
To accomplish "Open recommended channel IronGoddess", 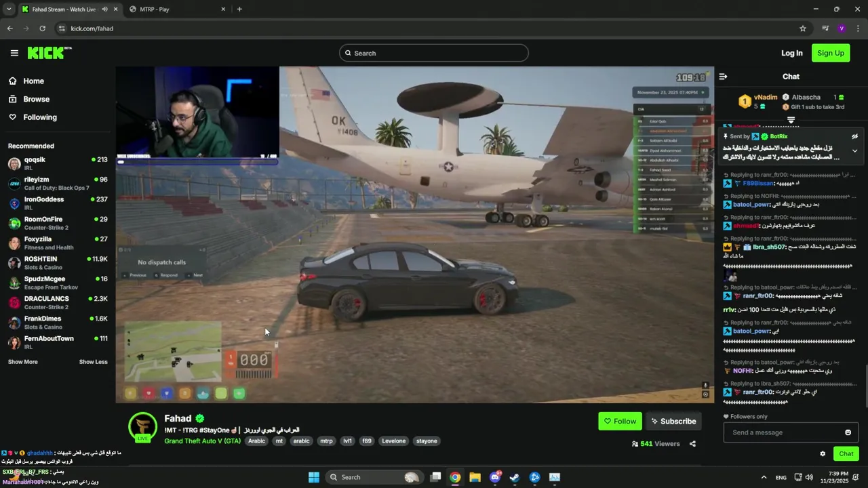I will coord(58,203).
